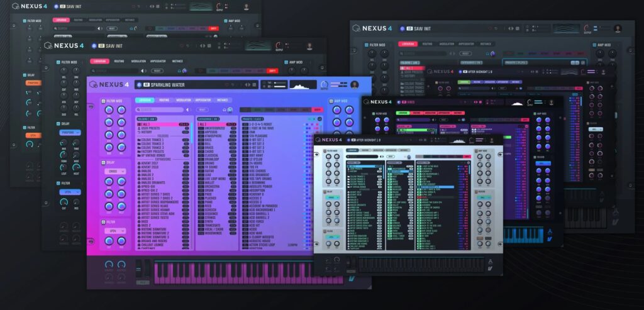Open PINGPONG delay dropdown in middle-left Saw Init window
The height and width of the screenshot is (310, 644).
coord(70,133)
